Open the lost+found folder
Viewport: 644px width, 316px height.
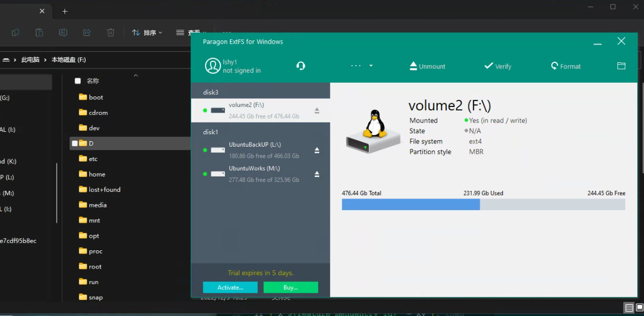(x=99, y=190)
